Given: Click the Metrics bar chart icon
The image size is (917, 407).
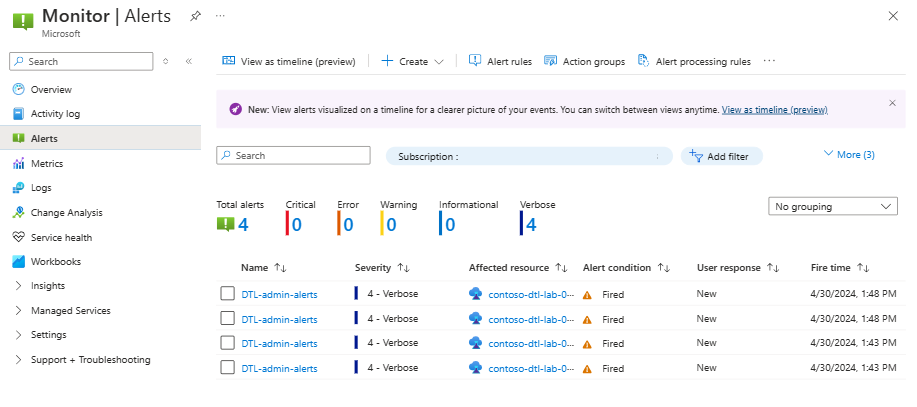Looking at the screenshot, I should pos(19,163).
